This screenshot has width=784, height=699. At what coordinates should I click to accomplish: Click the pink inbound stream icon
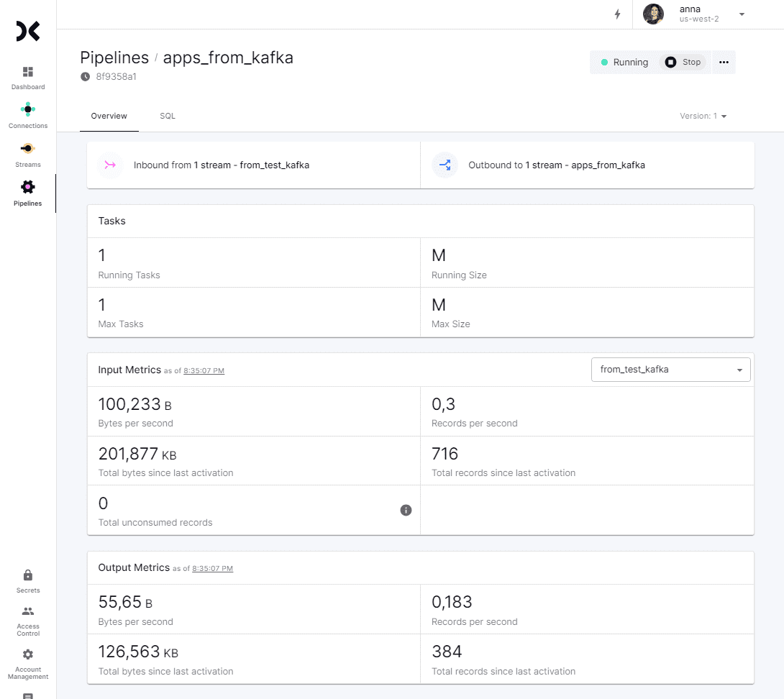[110, 165]
